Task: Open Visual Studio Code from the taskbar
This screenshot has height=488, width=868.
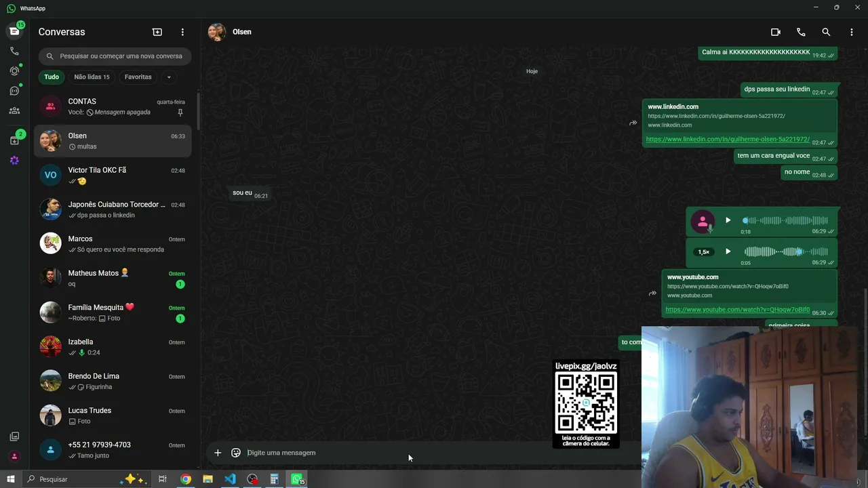Action: point(230,479)
